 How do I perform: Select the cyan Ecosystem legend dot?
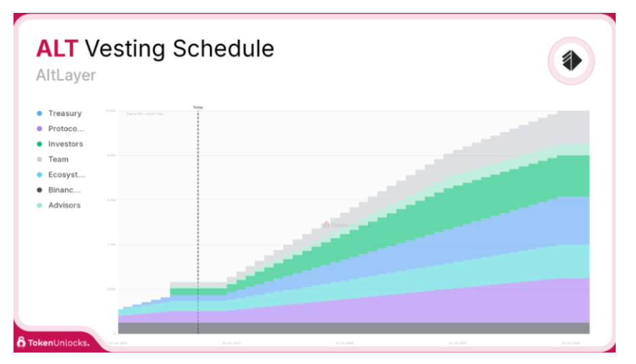tap(39, 175)
